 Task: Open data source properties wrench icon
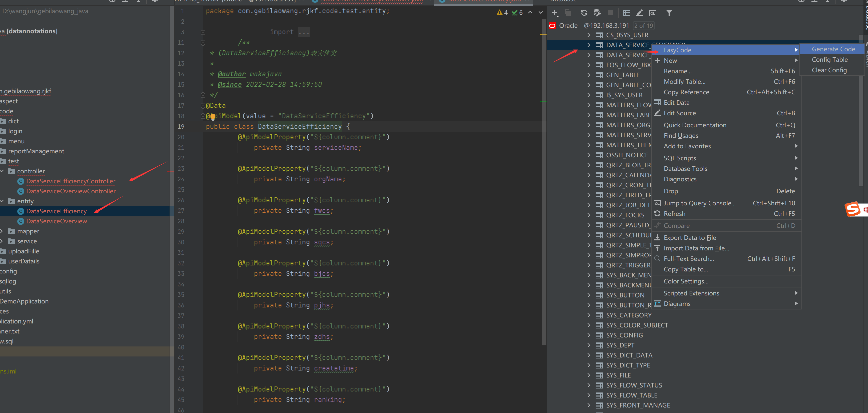click(x=597, y=13)
